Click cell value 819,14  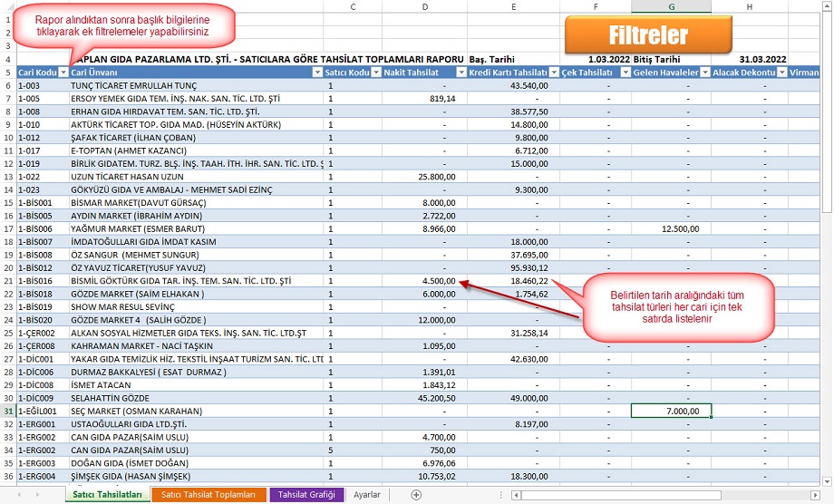pos(424,99)
